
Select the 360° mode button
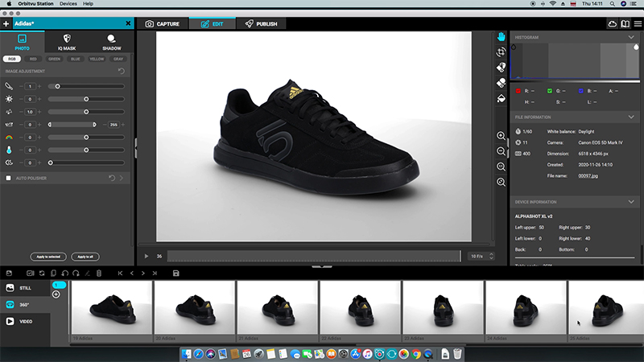(25, 305)
